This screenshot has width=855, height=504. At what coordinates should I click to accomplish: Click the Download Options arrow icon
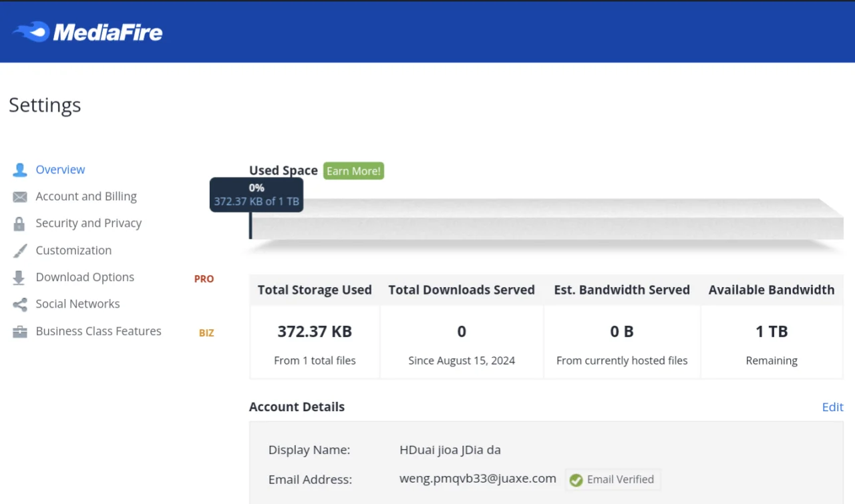[19, 278]
